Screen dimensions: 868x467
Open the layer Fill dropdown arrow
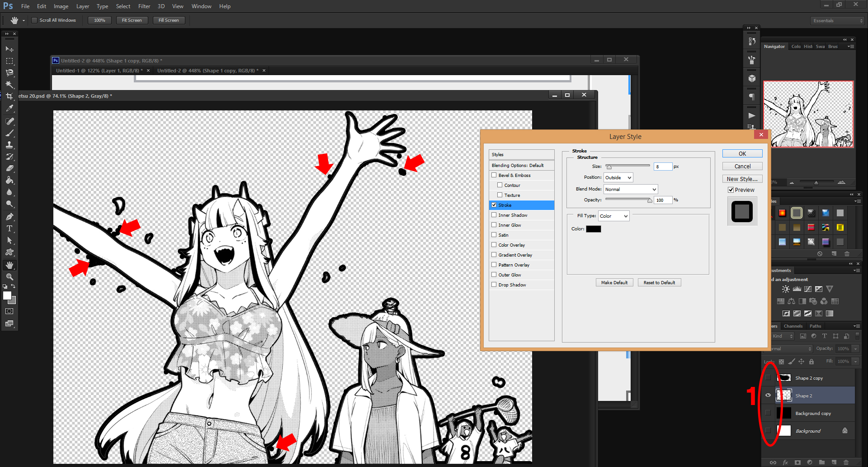pyautogui.click(x=856, y=362)
